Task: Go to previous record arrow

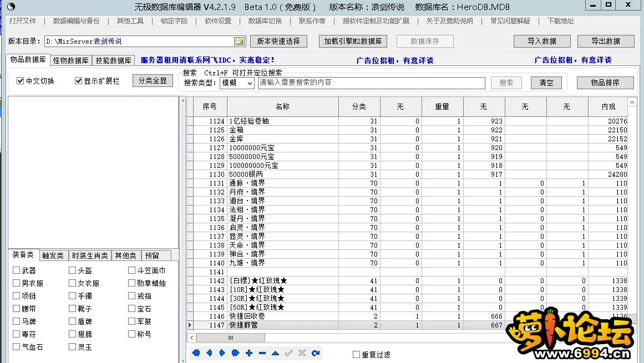Action: coord(209,353)
